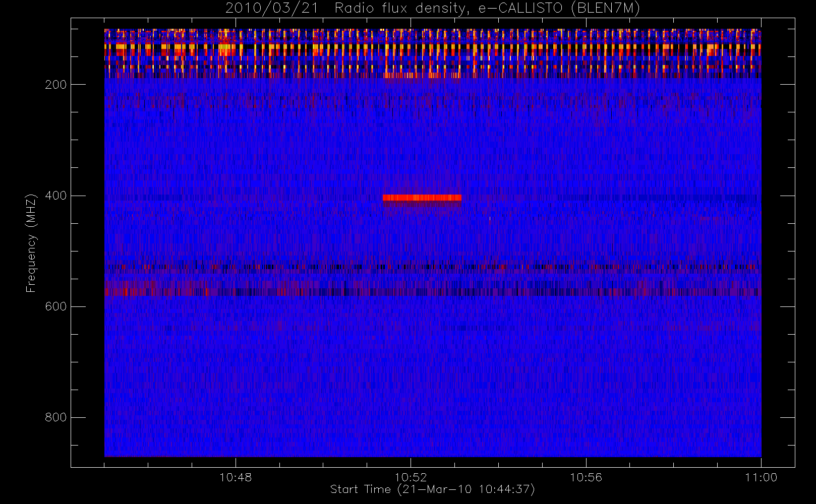Select the 800 frequency tick label

click(x=56, y=417)
